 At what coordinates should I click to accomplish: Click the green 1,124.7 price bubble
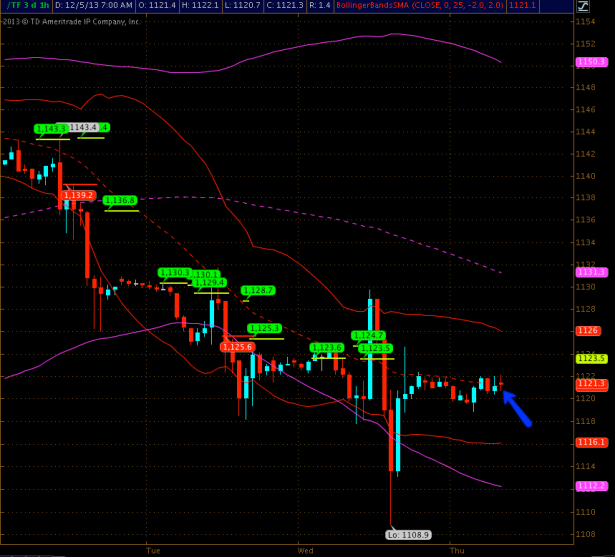point(368,335)
